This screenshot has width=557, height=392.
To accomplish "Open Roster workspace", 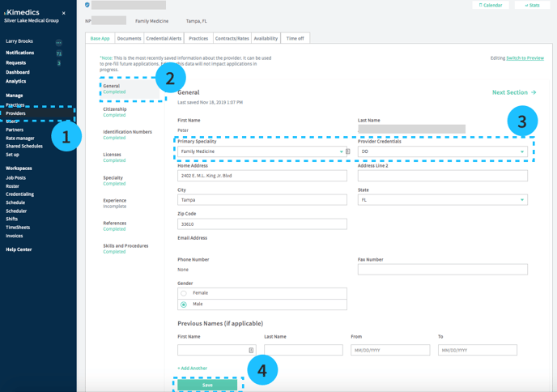I will (12, 186).
